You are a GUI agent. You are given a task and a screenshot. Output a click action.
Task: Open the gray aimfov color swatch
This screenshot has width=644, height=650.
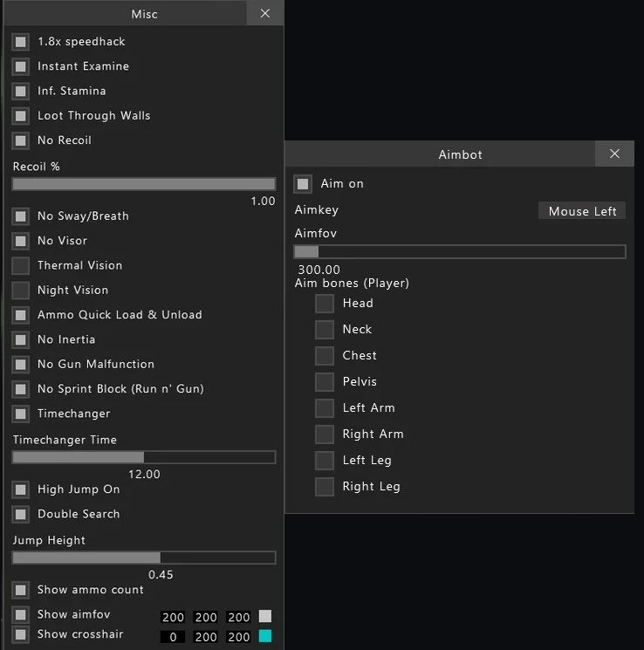point(265,616)
